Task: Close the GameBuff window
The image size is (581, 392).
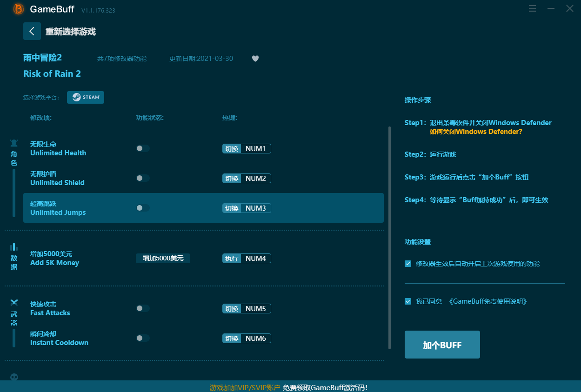Action: pyautogui.click(x=570, y=8)
